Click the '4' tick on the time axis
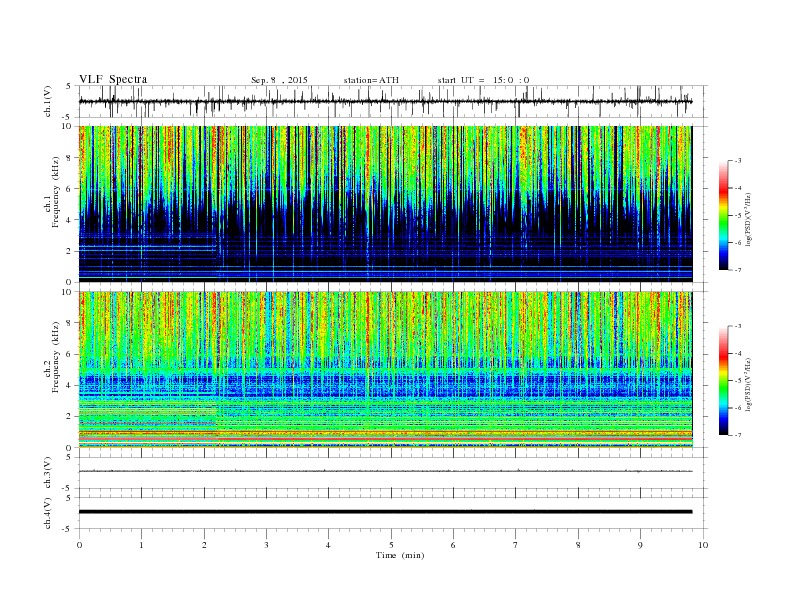The image size is (792, 612). pos(328,545)
